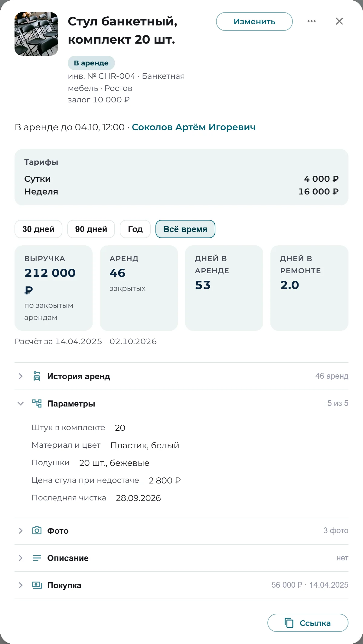This screenshot has height=644, width=363.
Task: Switch statistics period to Год
Action: click(135, 229)
